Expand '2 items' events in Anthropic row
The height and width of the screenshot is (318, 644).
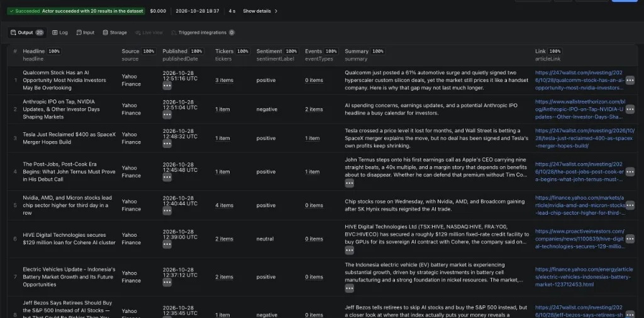[314, 109]
